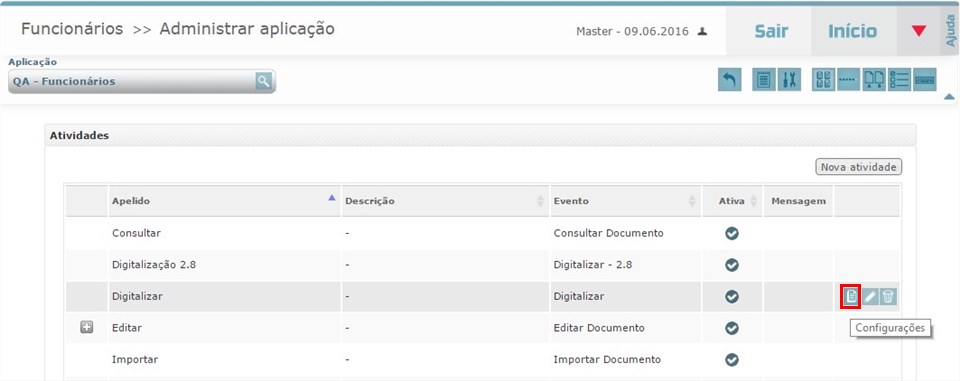The image size is (960, 381).
Task: Sort by the Apelido column header
Action: point(224,201)
